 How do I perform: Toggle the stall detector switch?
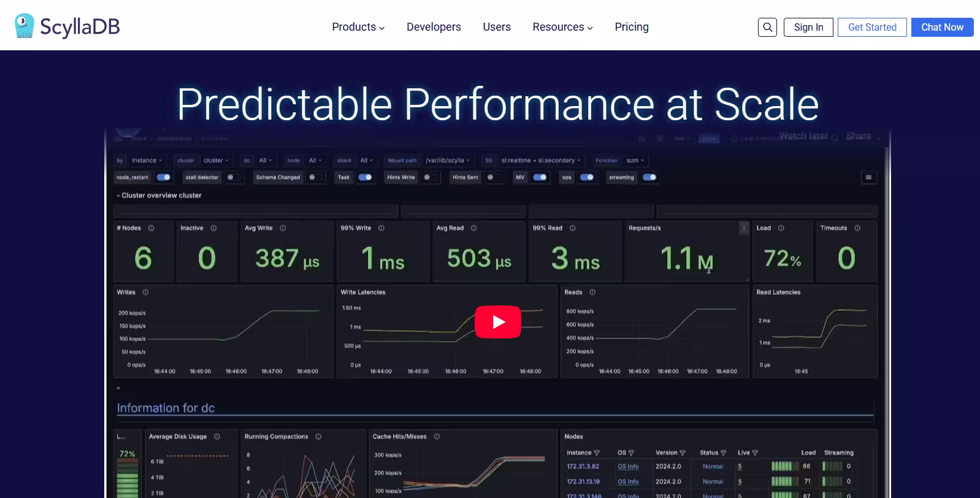(233, 177)
